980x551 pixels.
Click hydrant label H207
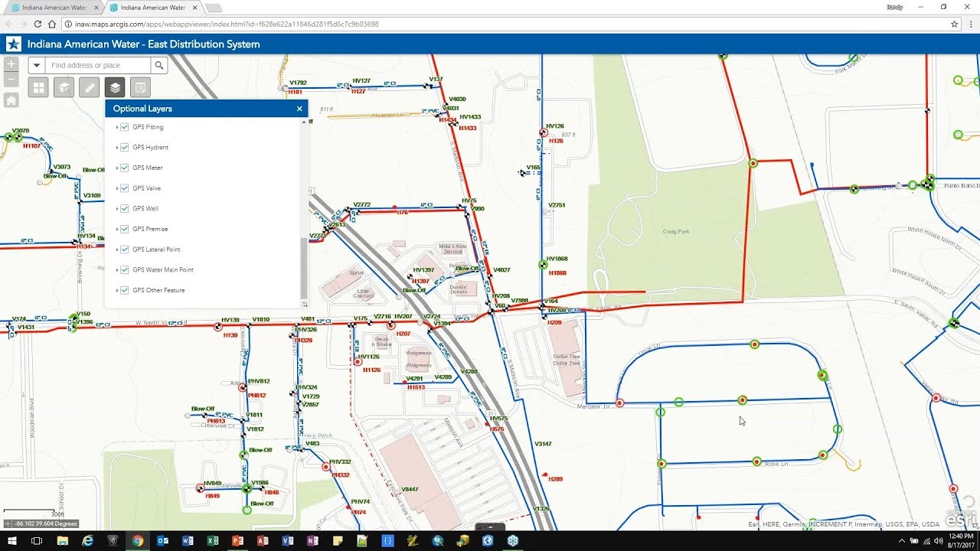tap(403, 334)
